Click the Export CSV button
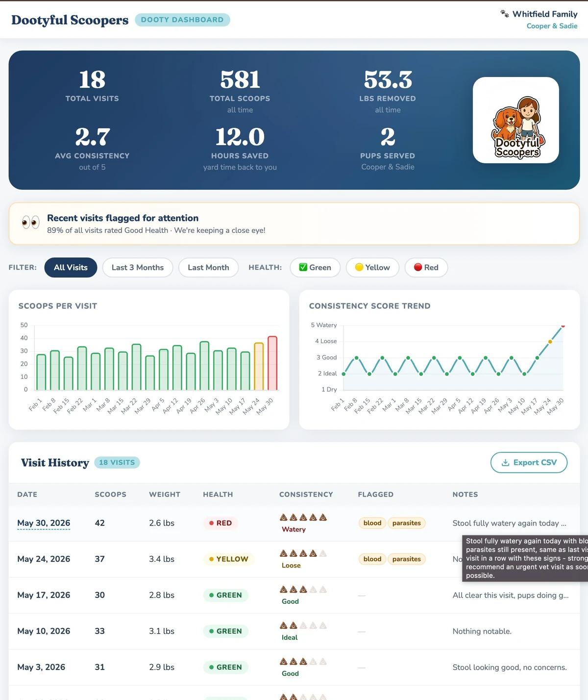Screen dimensions: 588x700 [x=529, y=463]
